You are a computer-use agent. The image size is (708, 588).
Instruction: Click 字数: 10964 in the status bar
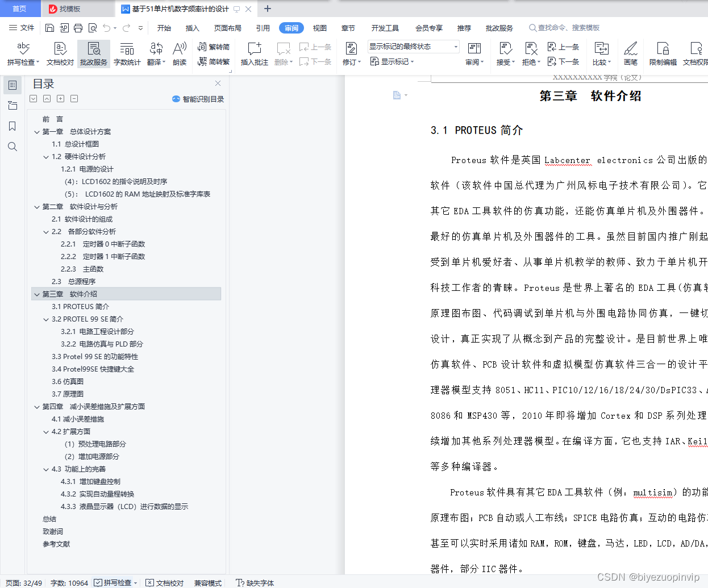click(69, 583)
